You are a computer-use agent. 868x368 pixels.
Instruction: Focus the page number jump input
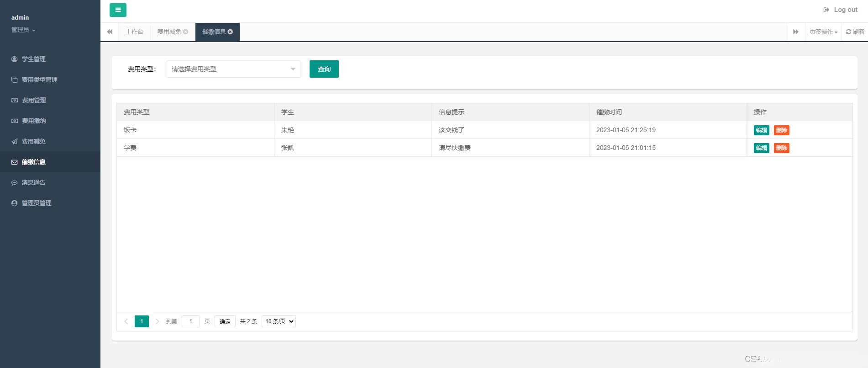pos(191,321)
